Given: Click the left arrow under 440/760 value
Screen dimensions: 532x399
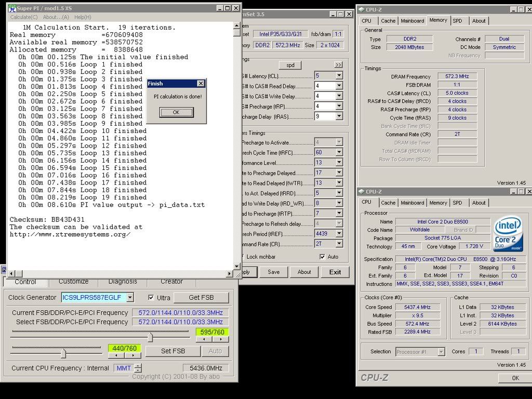Looking at the screenshot, I should [x=116, y=355].
